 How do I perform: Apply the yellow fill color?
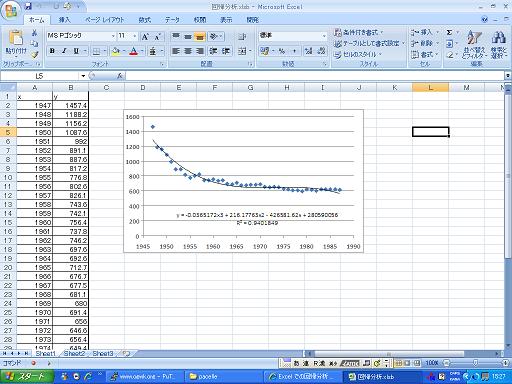(x=116, y=51)
